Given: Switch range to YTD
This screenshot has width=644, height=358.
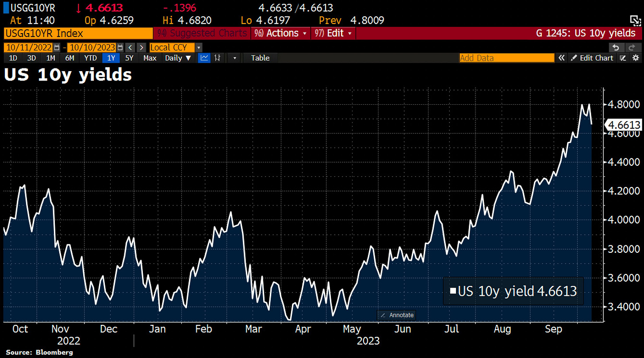Looking at the screenshot, I should 90,58.
